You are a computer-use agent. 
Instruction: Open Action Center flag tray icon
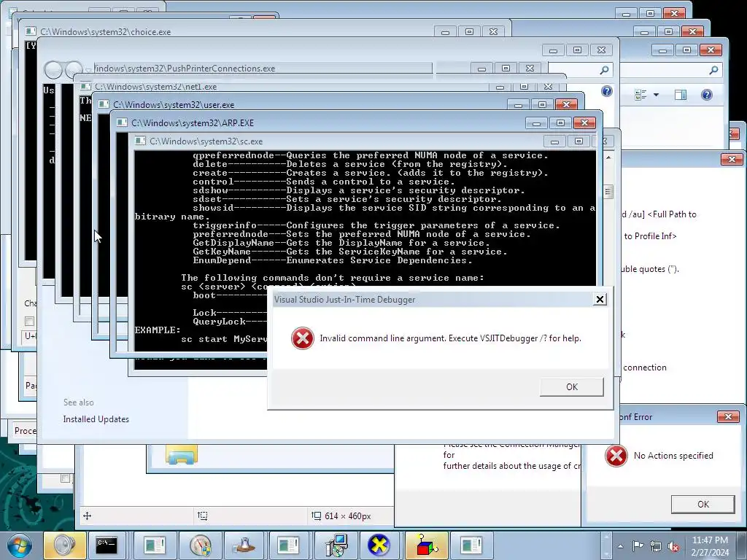[638, 545]
